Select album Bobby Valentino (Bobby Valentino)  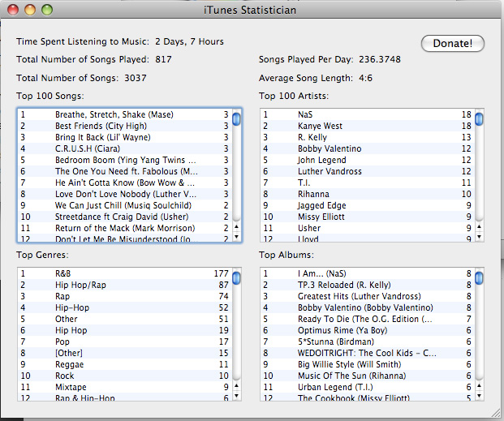tap(368, 307)
